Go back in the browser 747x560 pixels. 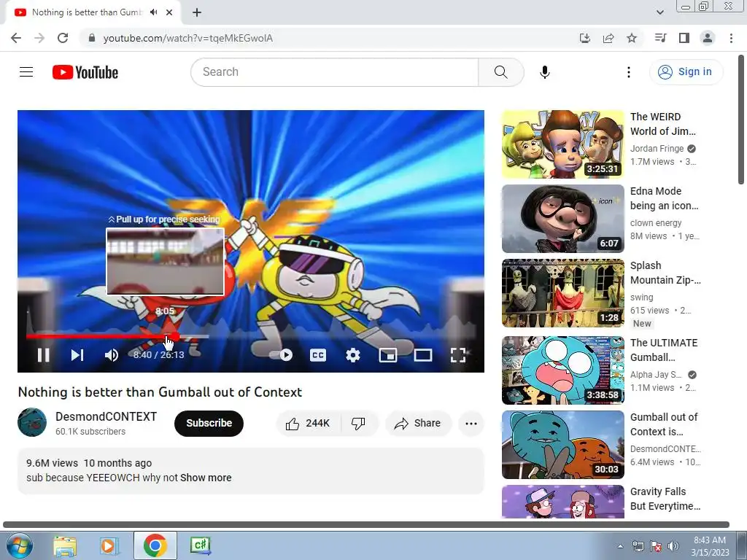(16, 38)
